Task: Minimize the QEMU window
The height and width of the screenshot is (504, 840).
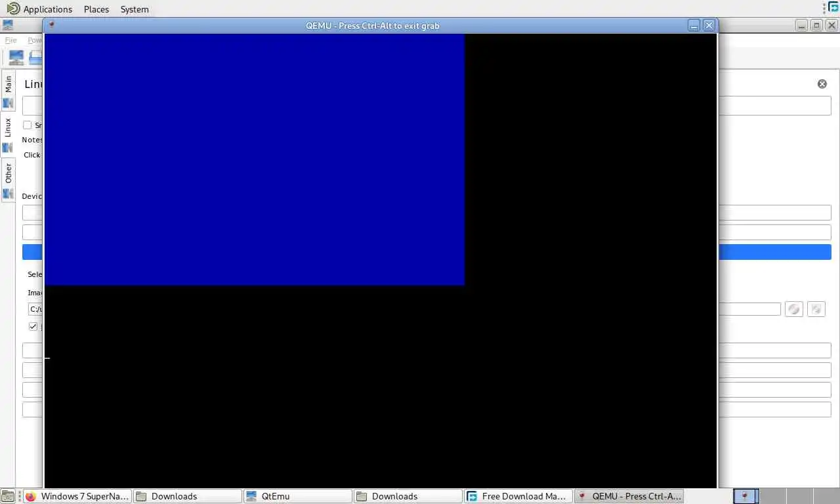Action: pyautogui.click(x=694, y=25)
